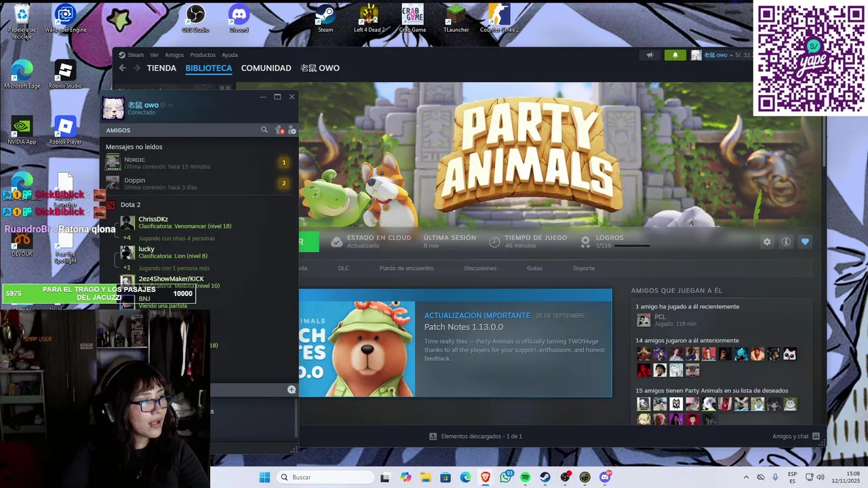The width and height of the screenshot is (868, 488).
Task: Expand ChrissDKz party with +4 others
Action: tap(127, 238)
